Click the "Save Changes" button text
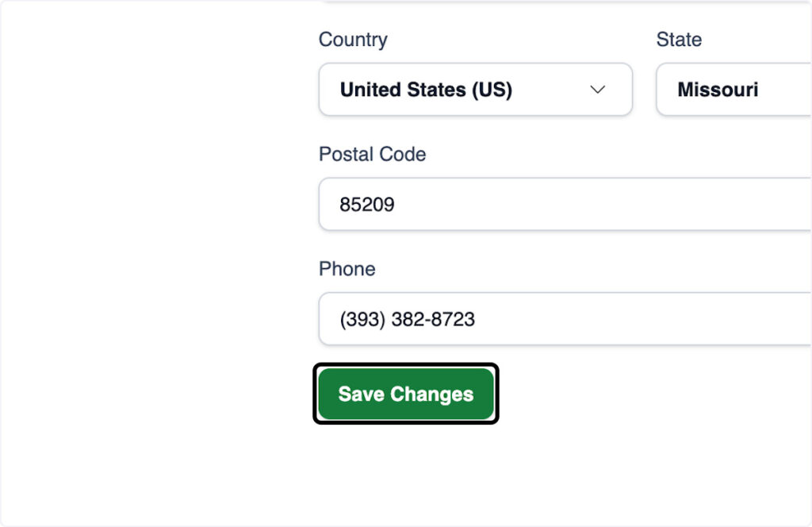This screenshot has height=527, width=812. coord(405,394)
